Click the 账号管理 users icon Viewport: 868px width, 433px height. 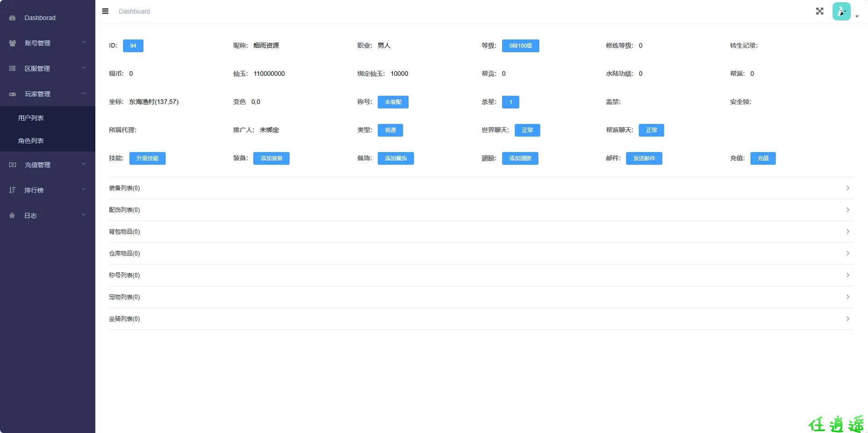click(12, 43)
